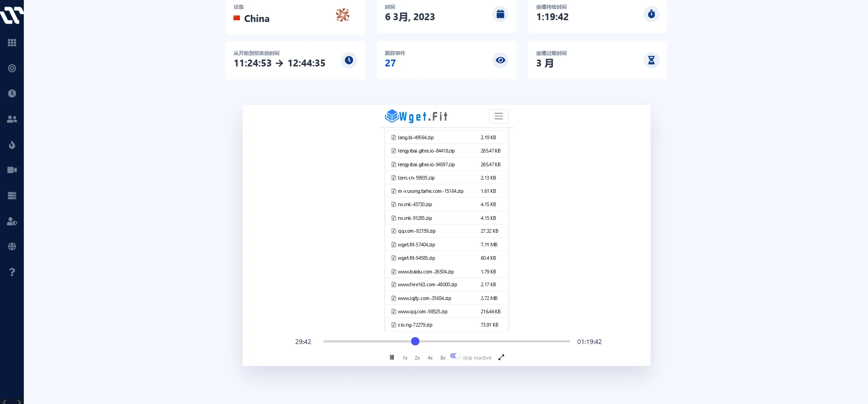Pause the session replay playback

pyautogui.click(x=392, y=357)
